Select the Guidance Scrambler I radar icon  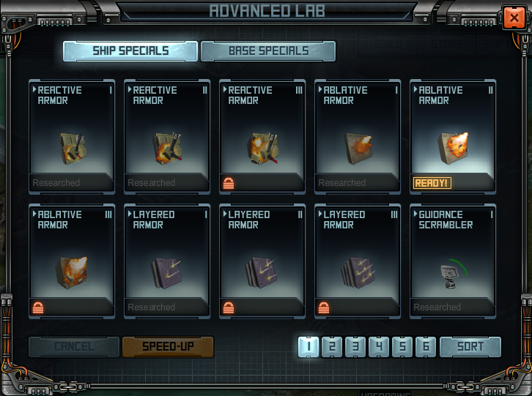pyautogui.click(x=454, y=274)
